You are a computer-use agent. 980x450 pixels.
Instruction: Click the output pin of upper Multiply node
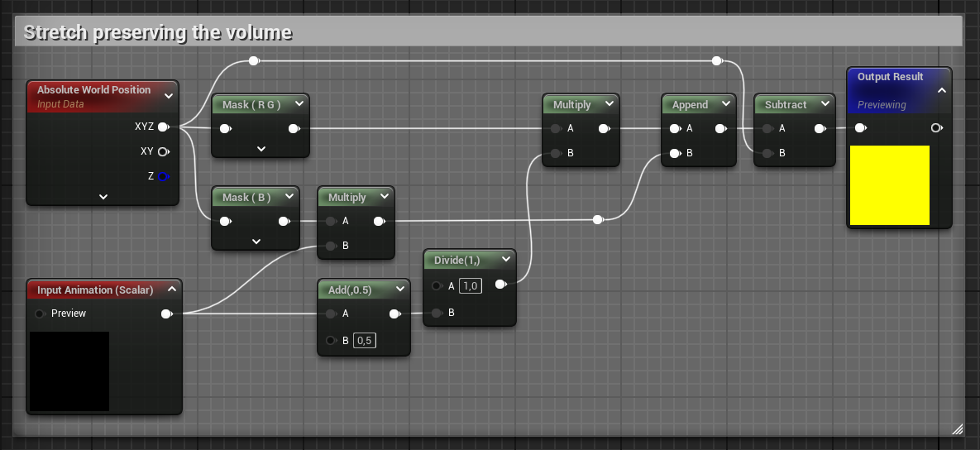(x=605, y=129)
